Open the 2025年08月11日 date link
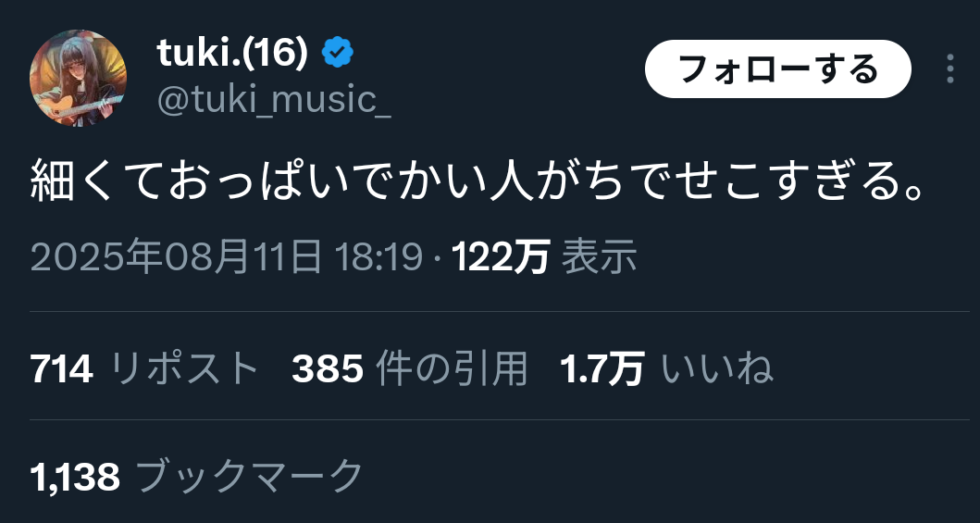 [176, 256]
